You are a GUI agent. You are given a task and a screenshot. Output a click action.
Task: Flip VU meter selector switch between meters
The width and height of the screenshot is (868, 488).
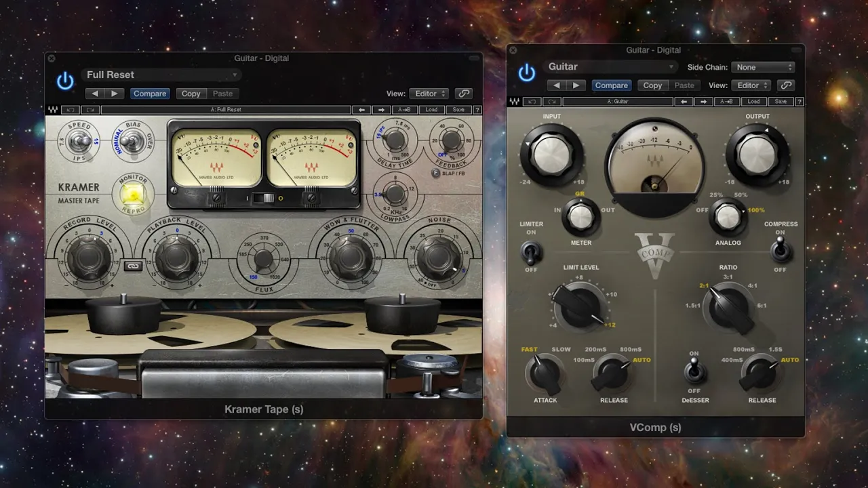(x=264, y=198)
